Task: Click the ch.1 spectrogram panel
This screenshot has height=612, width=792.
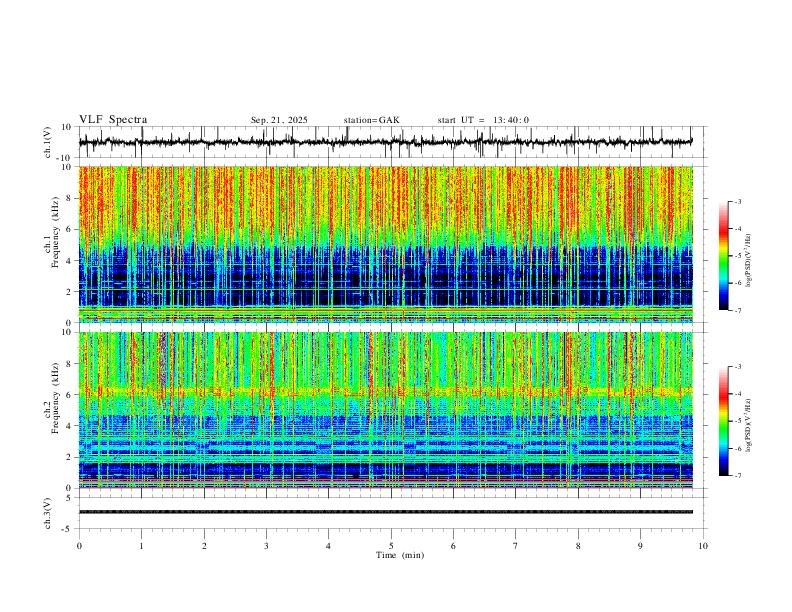Action: click(x=385, y=244)
